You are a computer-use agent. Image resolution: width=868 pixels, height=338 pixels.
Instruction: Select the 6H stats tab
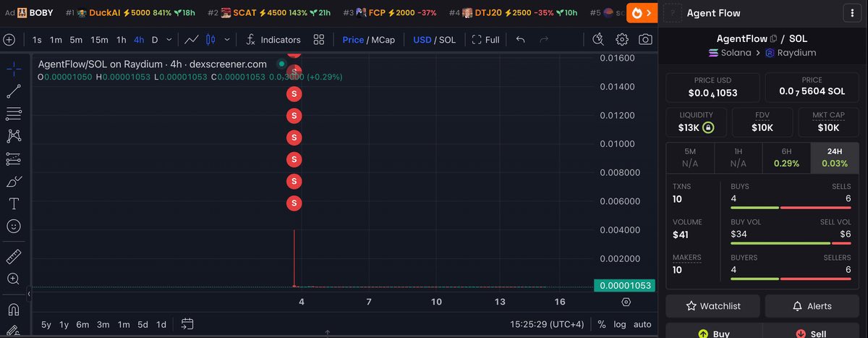pos(786,158)
